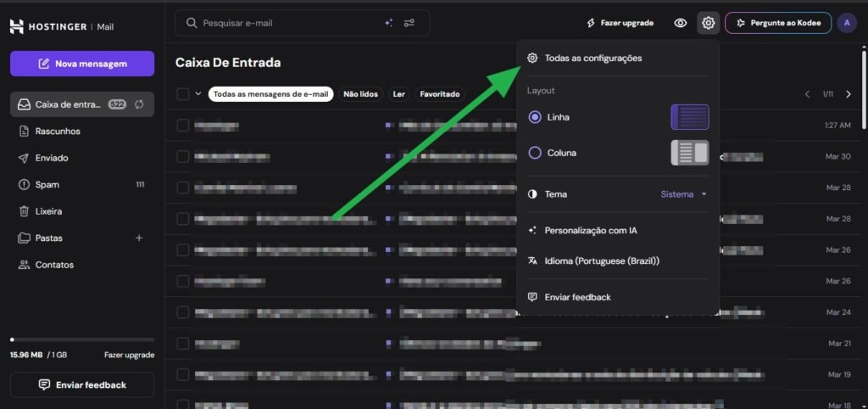Click the message list vertical scrollbar
This screenshot has height=409, width=868.
tap(864, 88)
